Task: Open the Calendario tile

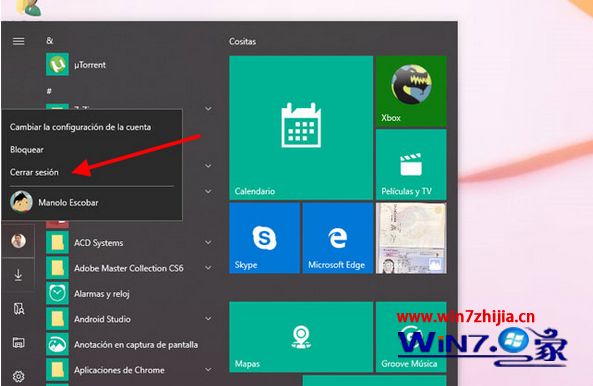Action: coord(301,128)
